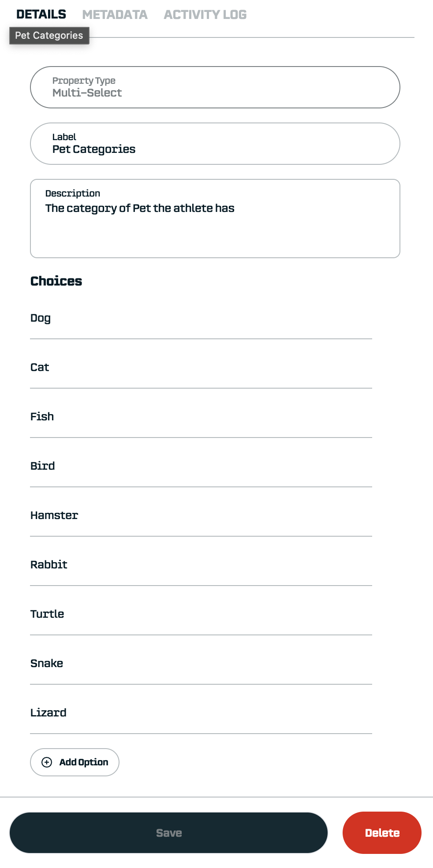Click the plus icon in Add Option
The image size is (433, 868).
(47, 762)
